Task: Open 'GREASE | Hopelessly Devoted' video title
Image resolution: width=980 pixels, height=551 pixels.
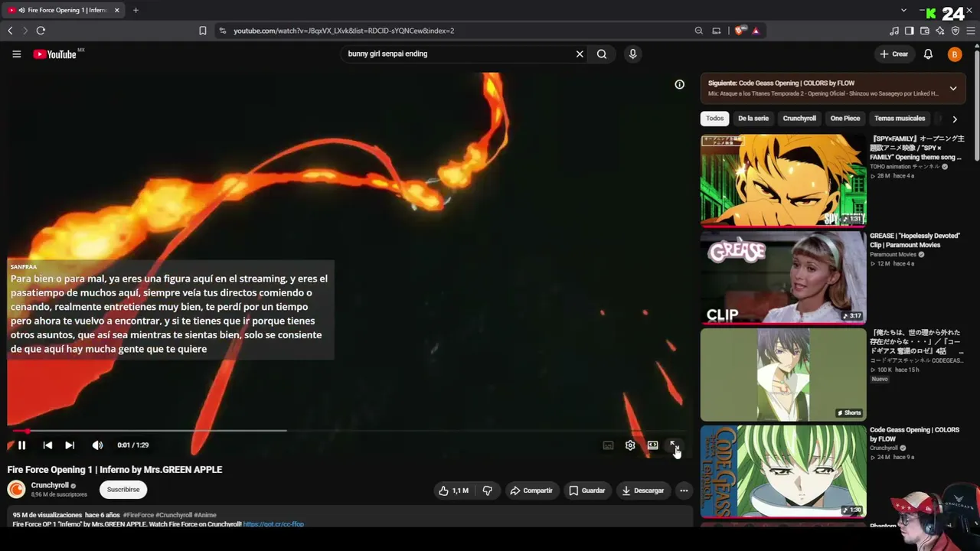Action: click(x=915, y=240)
